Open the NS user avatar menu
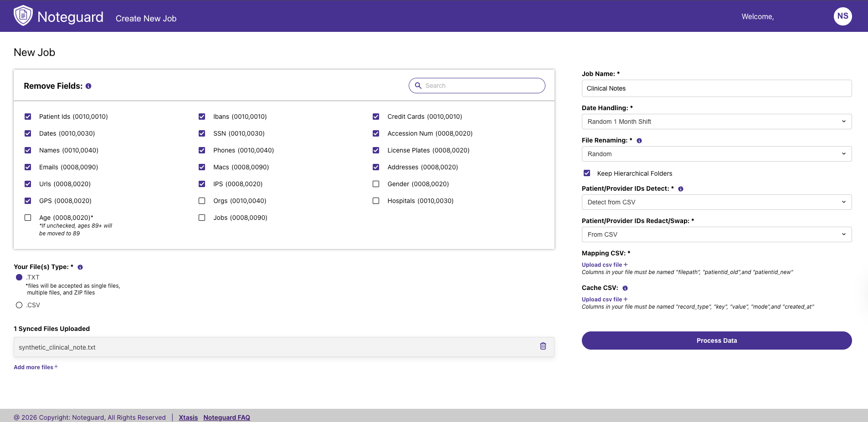Image resolution: width=868 pixels, height=422 pixels. (842, 16)
